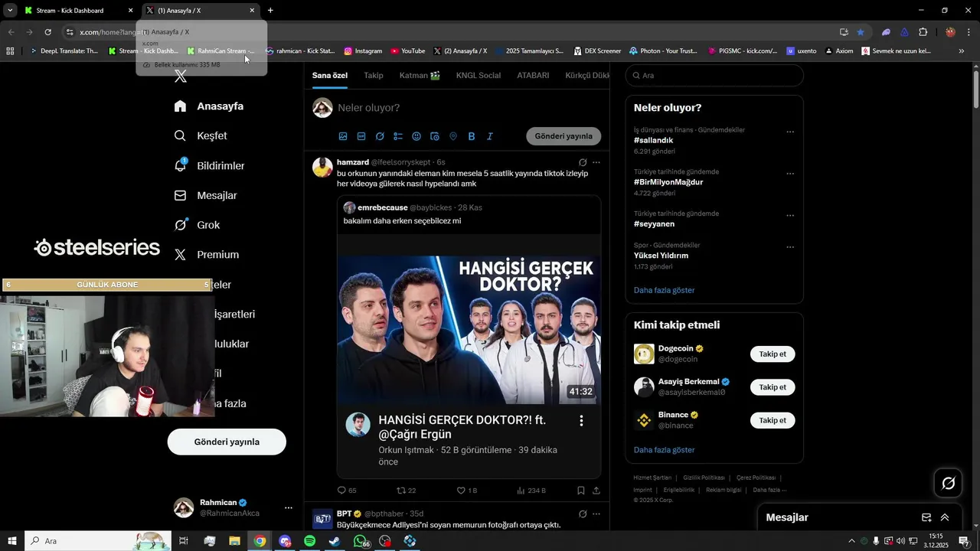Open more options for #seyyanen trend

(790, 216)
